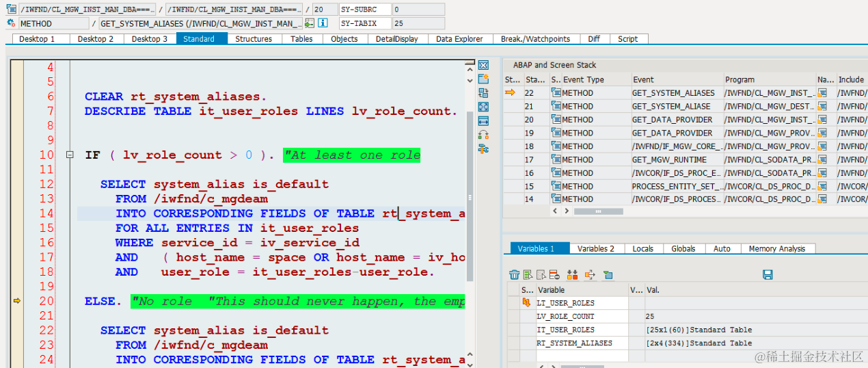Click the blue information icon in header
868x368 pixels.
point(323,23)
